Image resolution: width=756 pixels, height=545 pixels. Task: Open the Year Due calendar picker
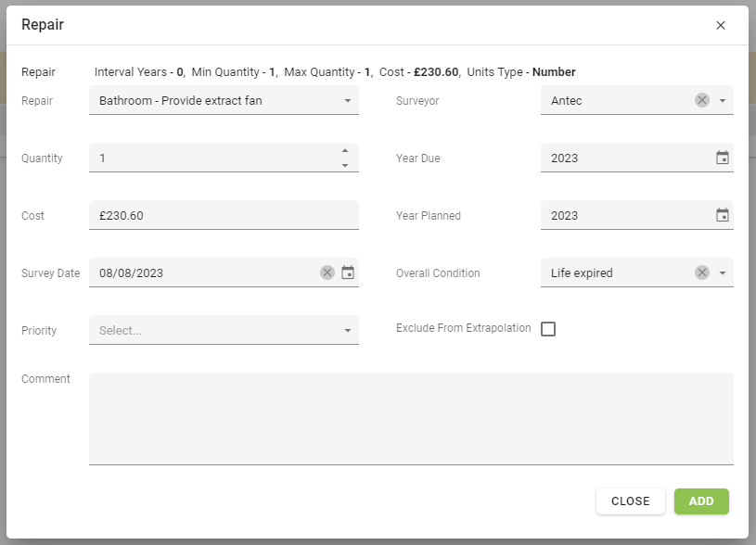tap(723, 158)
